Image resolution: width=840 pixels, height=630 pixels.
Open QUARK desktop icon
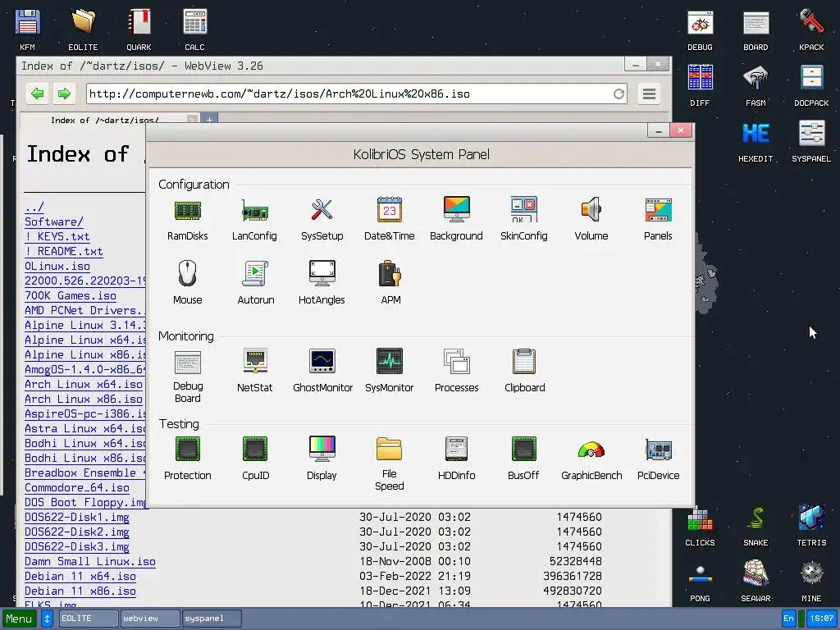click(x=139, y=22)
